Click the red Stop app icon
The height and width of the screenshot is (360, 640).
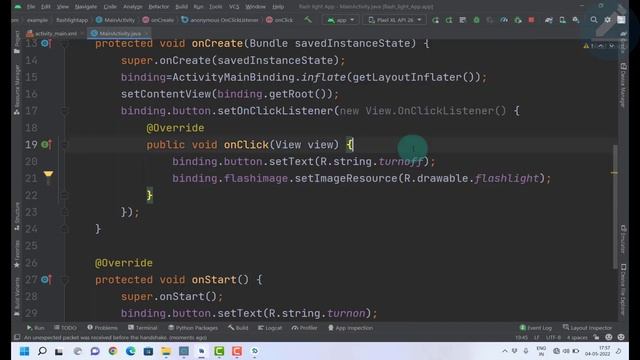click(x=531, y=20)
